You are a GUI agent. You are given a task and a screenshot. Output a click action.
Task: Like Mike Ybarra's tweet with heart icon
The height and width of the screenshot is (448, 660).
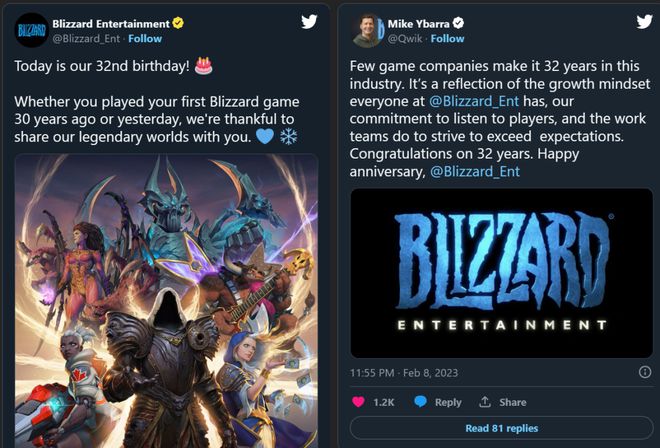click(x=358, y=402)
